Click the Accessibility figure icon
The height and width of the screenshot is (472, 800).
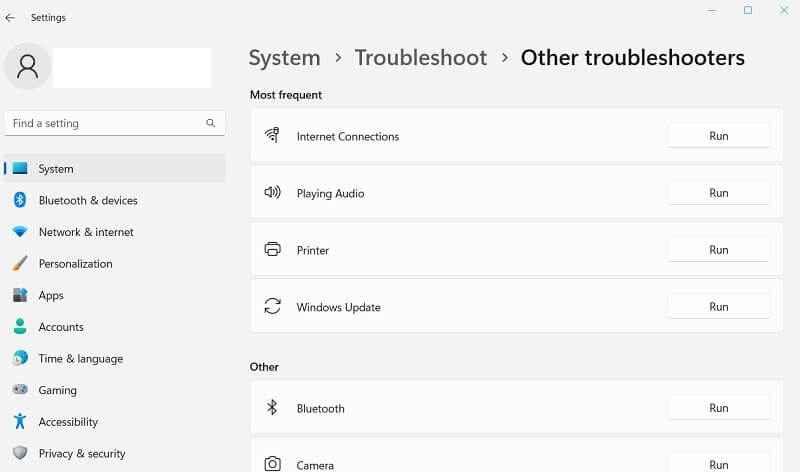tap(20, 421)
